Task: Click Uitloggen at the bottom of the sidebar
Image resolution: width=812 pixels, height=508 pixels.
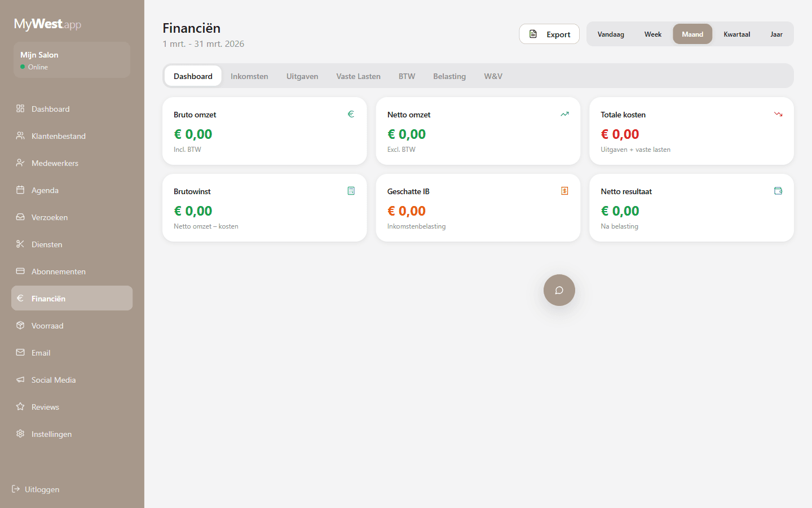Action: pyautogui.click(x=36, y=489)
